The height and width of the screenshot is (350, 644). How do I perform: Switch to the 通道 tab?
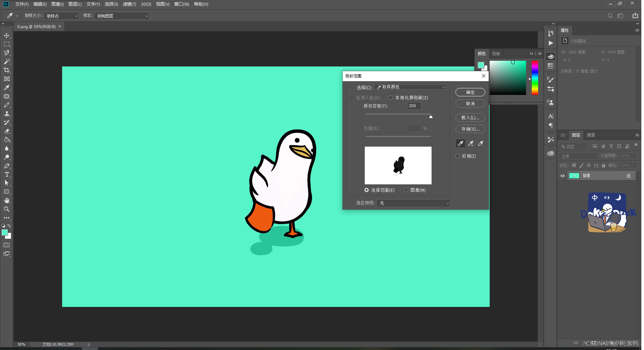pyautogui.click(x=591, y=135)
